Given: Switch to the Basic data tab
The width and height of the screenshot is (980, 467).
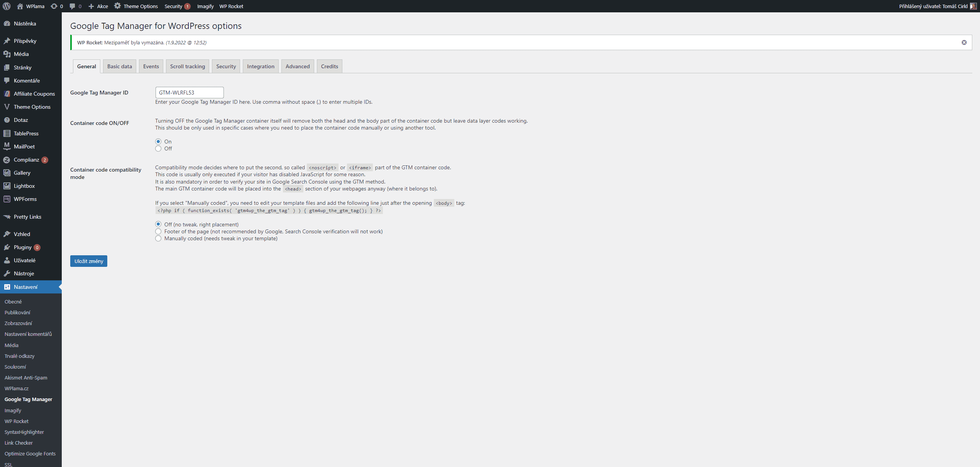Looking at the screenshot, I should [x=120, y=66].
